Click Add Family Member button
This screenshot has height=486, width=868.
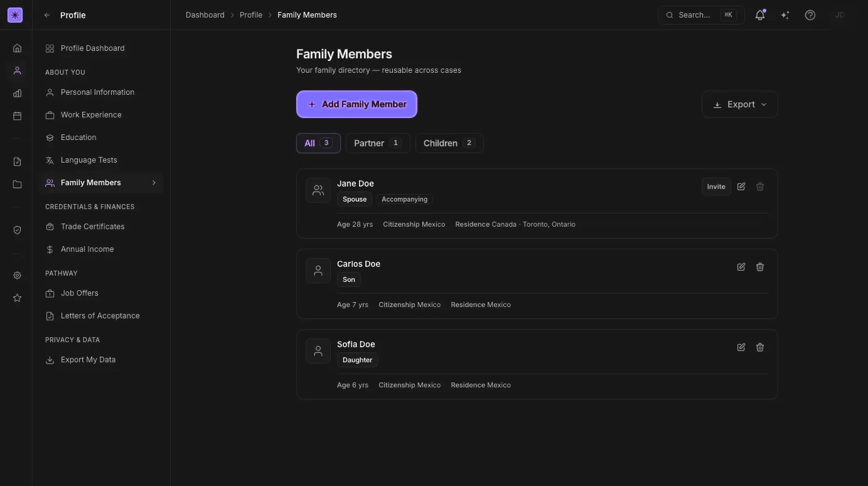356,104
